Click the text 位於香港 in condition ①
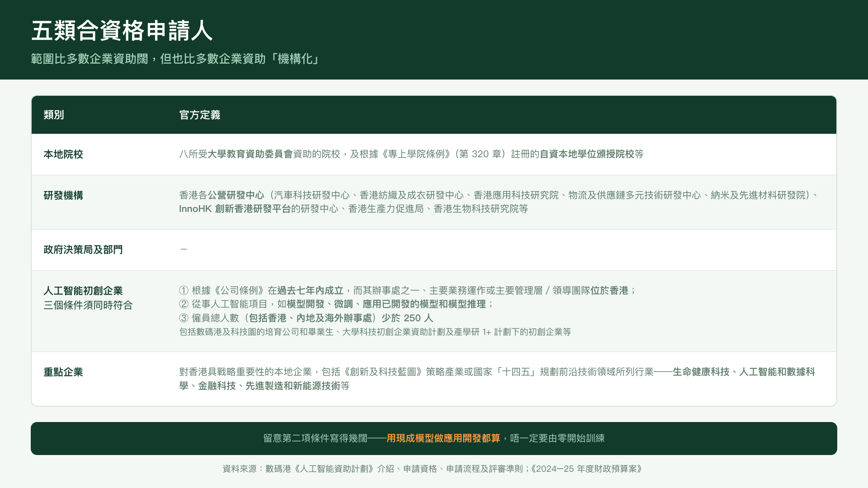Image resolution: width=868 pixels, height=488 pixels. pos(609,291)
